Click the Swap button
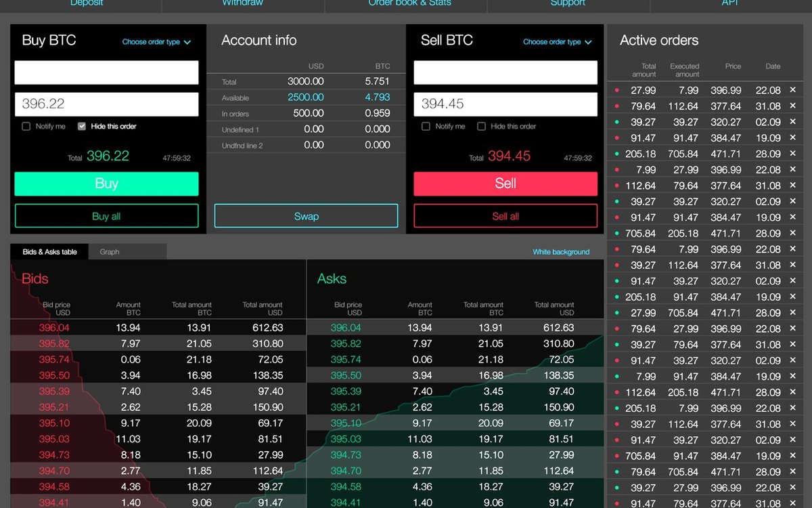812x508 pixels. pyautogui.click(x=306, y=216)
